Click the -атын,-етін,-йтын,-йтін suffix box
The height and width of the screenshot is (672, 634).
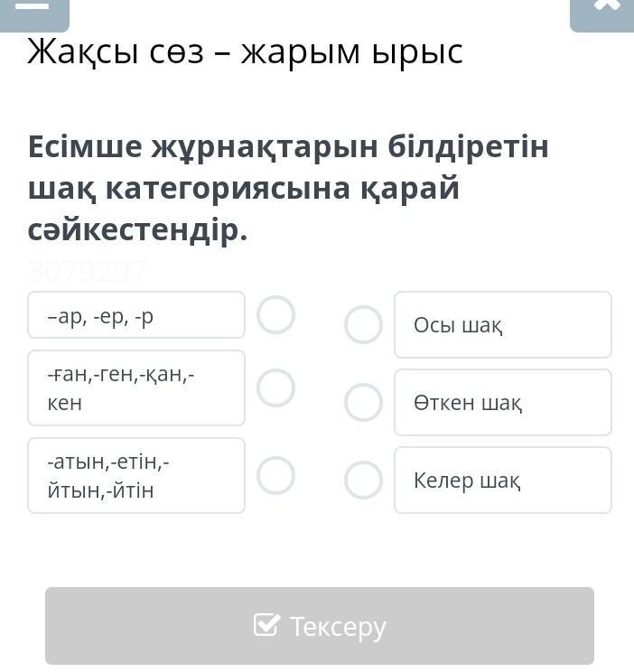click(x=136, y=475)
